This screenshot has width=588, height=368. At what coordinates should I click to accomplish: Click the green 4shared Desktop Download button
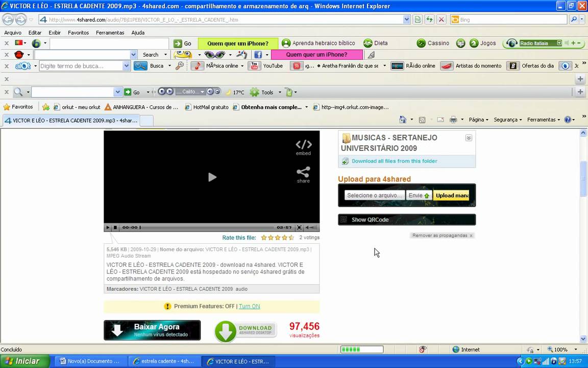[x=246, y=331]
